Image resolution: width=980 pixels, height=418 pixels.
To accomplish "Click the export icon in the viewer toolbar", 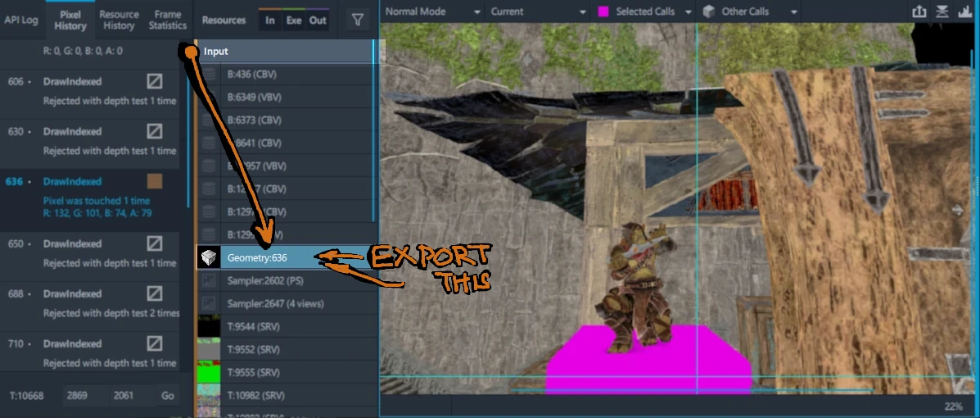I will click(x=918, y=11).
